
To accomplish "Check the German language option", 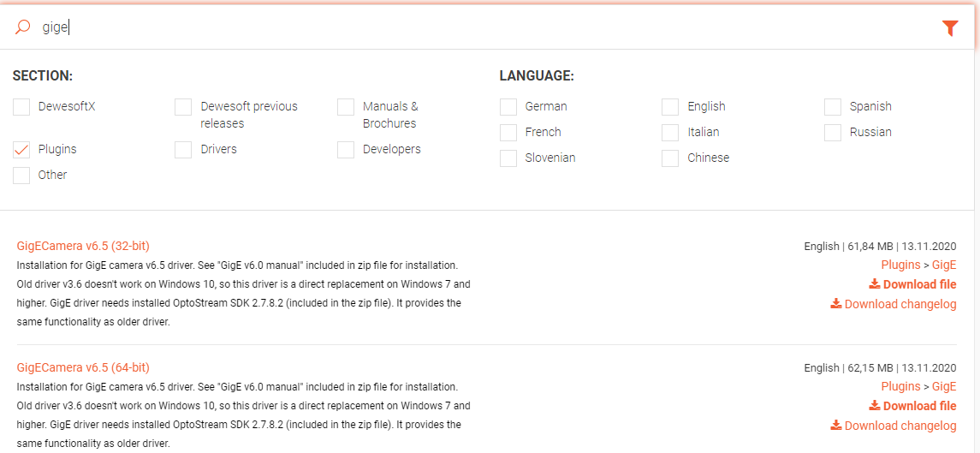I will [x=508, y=107].
